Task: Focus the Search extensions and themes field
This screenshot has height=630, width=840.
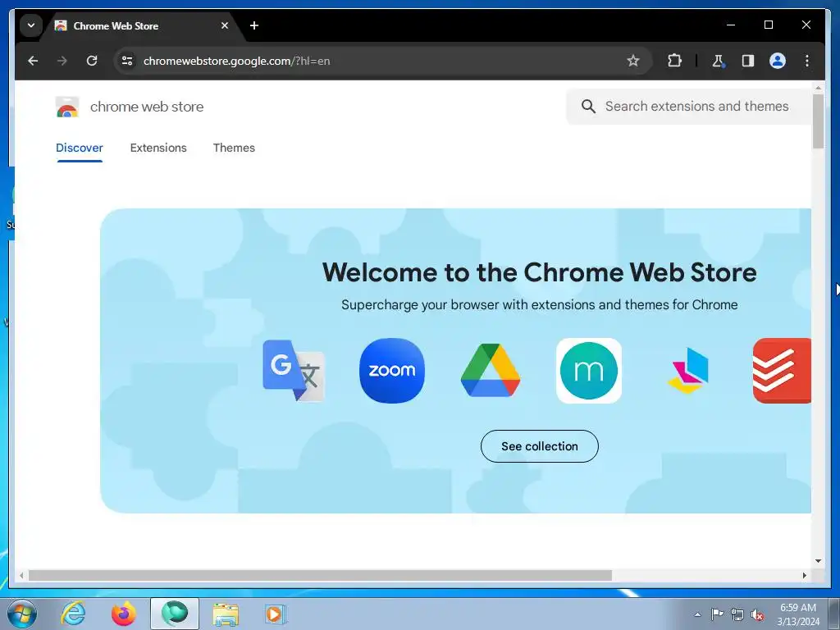Action: point(689,106)
